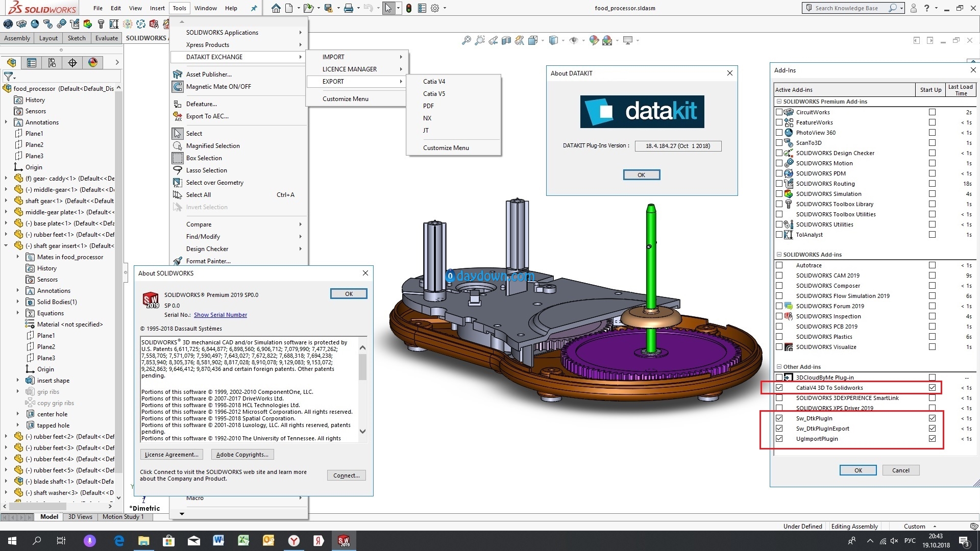The width and height of the screenshot is (980, 551).
Task: Collapse the SOLIDWORKS Premium Add-ins group
Action: [x=779, y=102]
